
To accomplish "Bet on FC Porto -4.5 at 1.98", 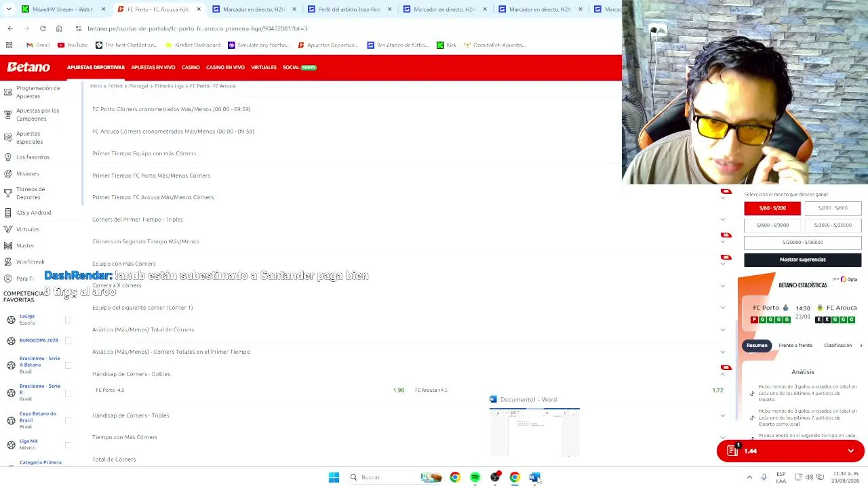I will click(250, 390).
